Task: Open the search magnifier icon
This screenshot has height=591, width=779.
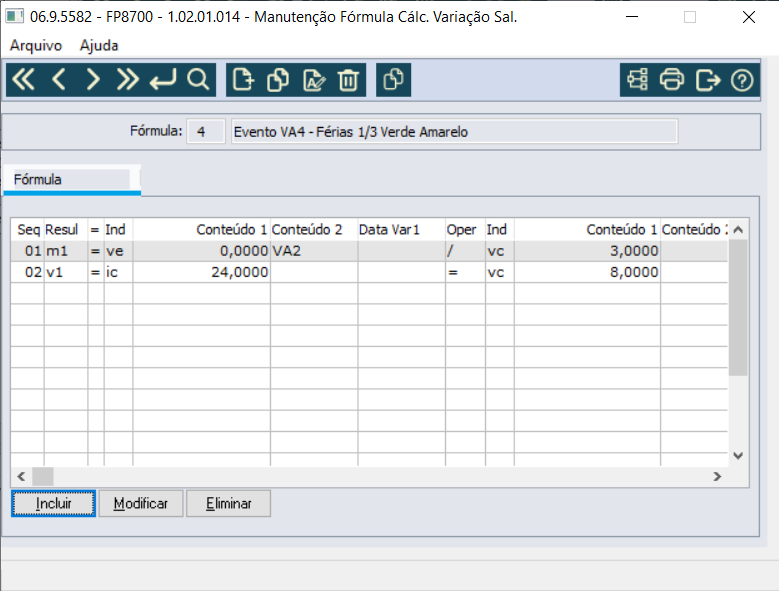Action: 198,79
